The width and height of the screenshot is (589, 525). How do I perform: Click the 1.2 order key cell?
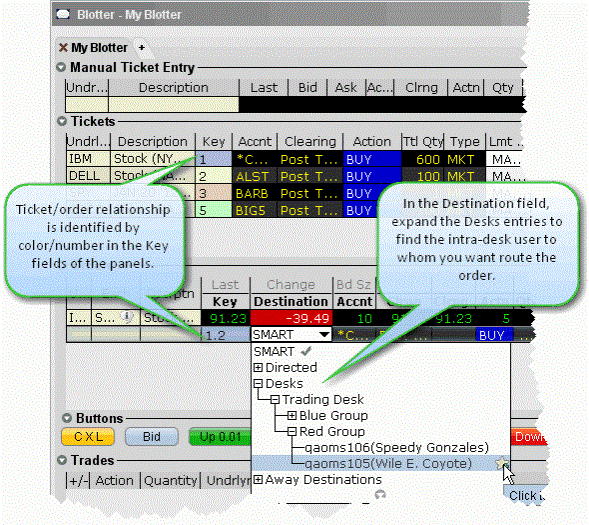tap(225, 335)
